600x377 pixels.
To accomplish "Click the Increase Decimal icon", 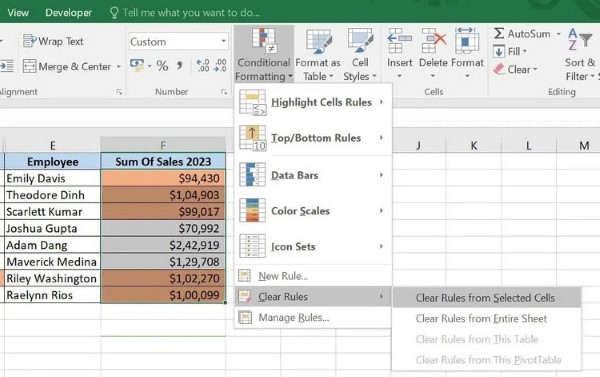I will [x=203, y=66].
